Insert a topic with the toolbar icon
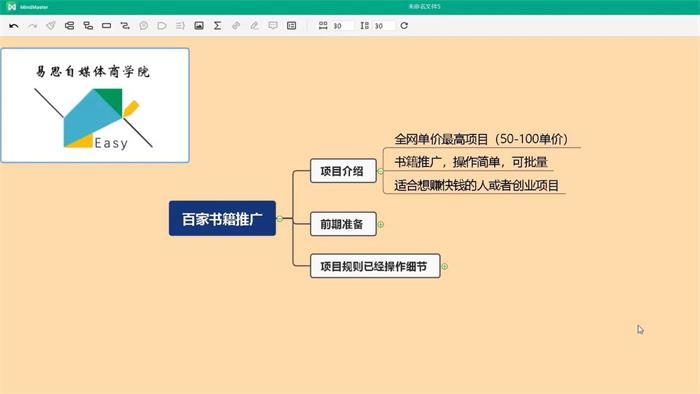This screenshot has height=394, width=700. coord(69,26)
